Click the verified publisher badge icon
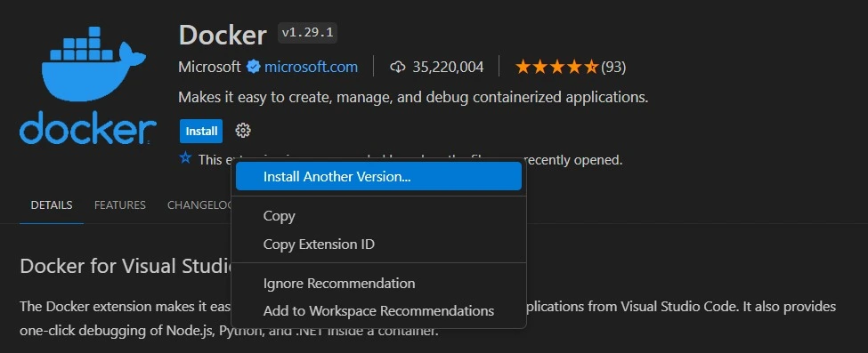Screen dimensions: 868x353 (x=254, y=68)
